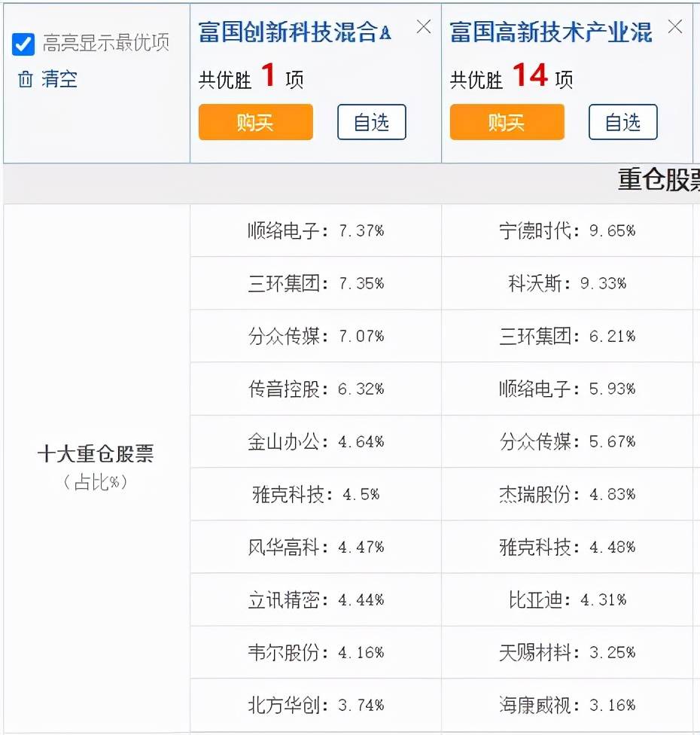Select the 宁德时代 9.65% holding cell

(567, 230)
